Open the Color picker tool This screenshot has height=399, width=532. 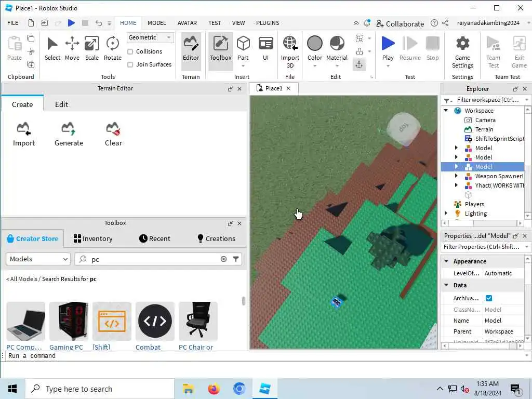[314, 49]
